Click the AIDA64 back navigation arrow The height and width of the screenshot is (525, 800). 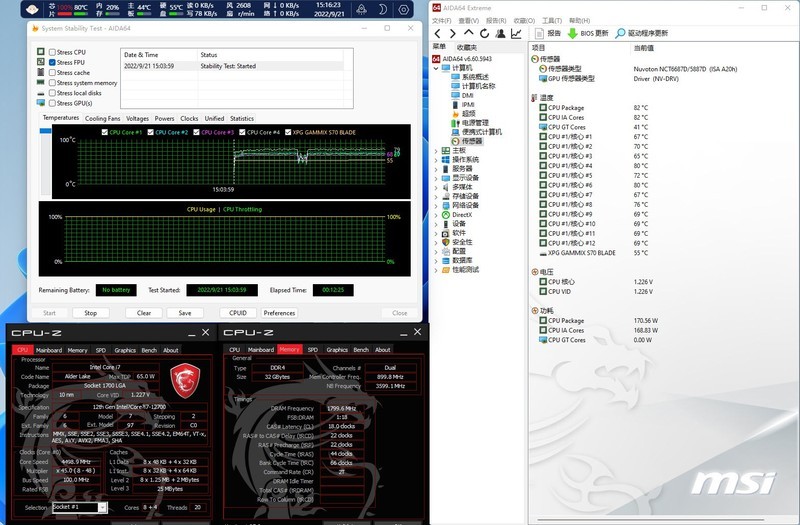(x=438, y=33)
